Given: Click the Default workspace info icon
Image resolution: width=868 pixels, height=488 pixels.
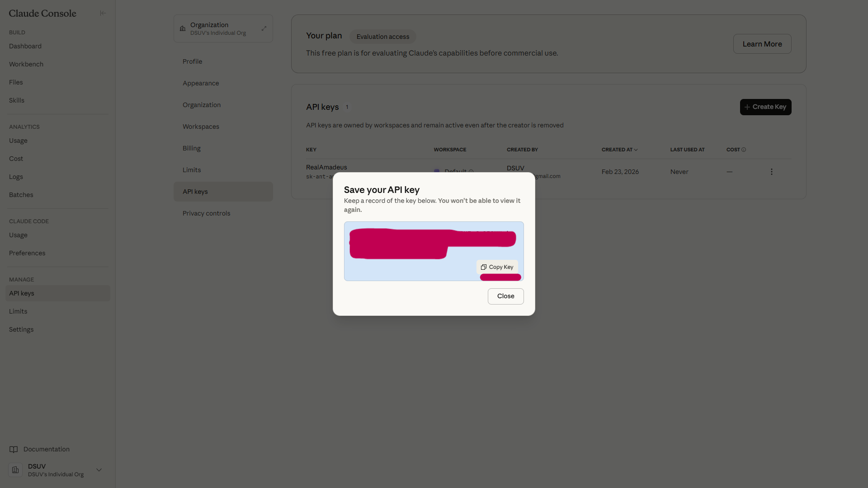Looking at the screenshot, I should tap(471, 171).
